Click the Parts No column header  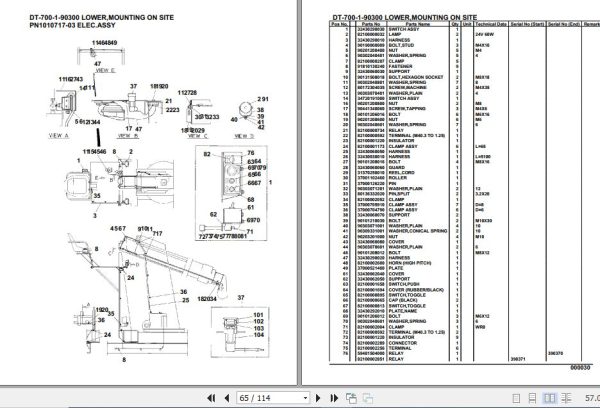(371, 24)
